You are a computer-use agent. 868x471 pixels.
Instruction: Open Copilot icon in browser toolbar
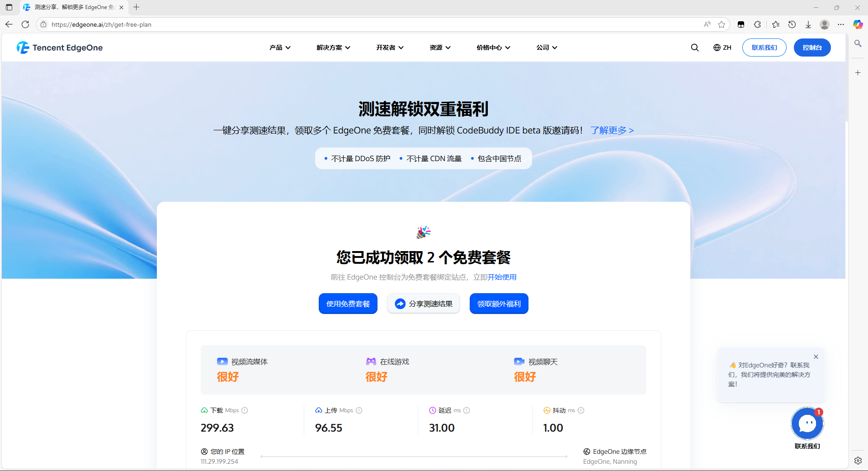tap(858, 24)
